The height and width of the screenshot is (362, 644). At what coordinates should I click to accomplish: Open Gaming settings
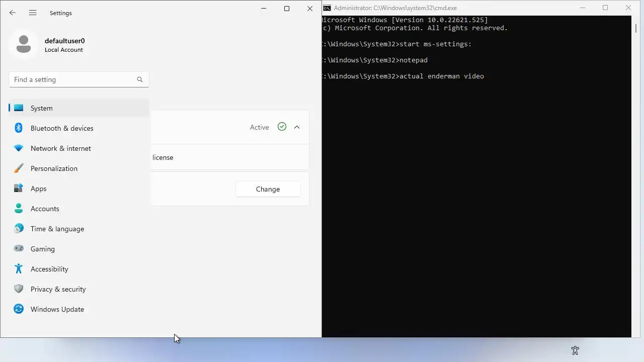(79, 249)
